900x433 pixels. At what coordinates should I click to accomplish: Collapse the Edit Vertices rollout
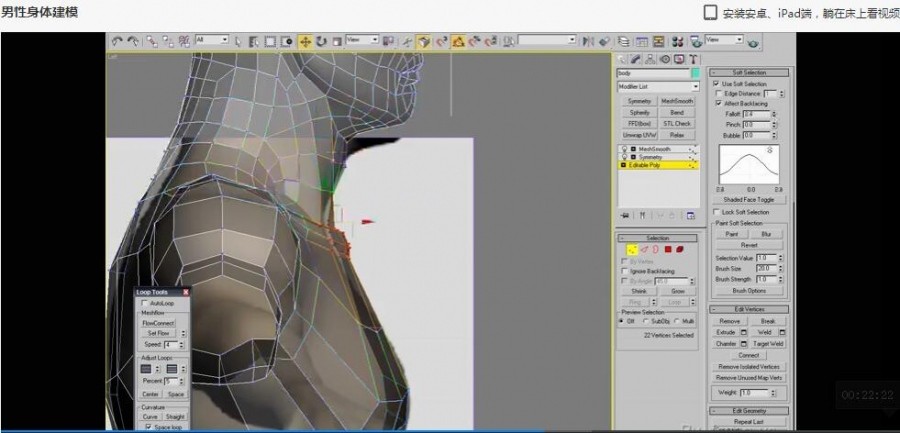tap(749, 310)
